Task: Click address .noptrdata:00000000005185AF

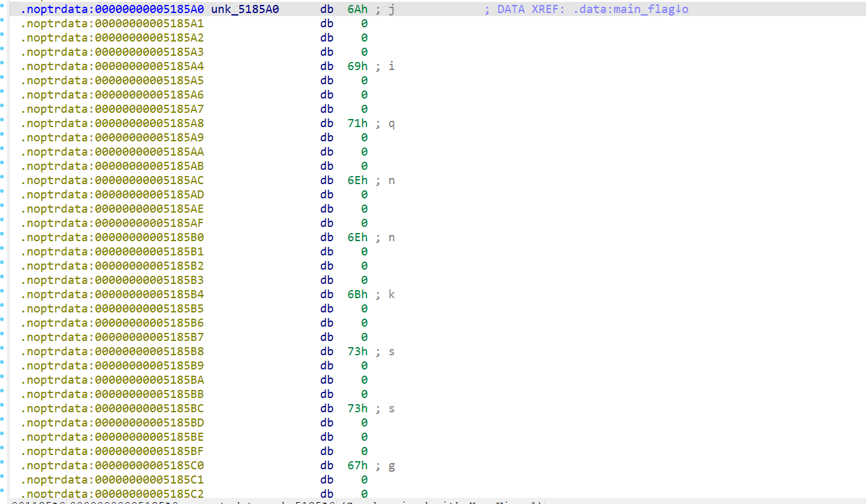Action: click(112, 223)
